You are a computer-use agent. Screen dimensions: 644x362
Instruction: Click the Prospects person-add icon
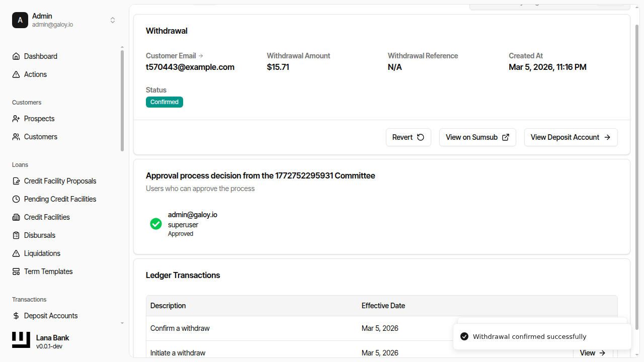pyautogui.click(x=16, y=118)
